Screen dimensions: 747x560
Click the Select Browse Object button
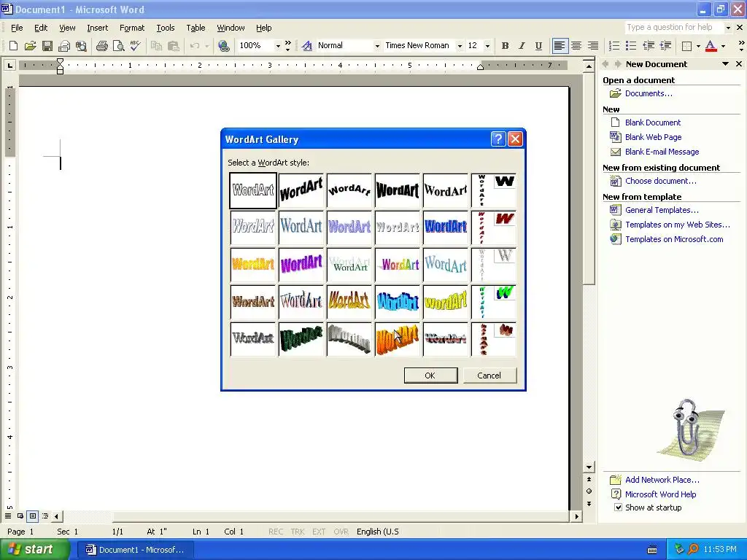tap(589, 491)
